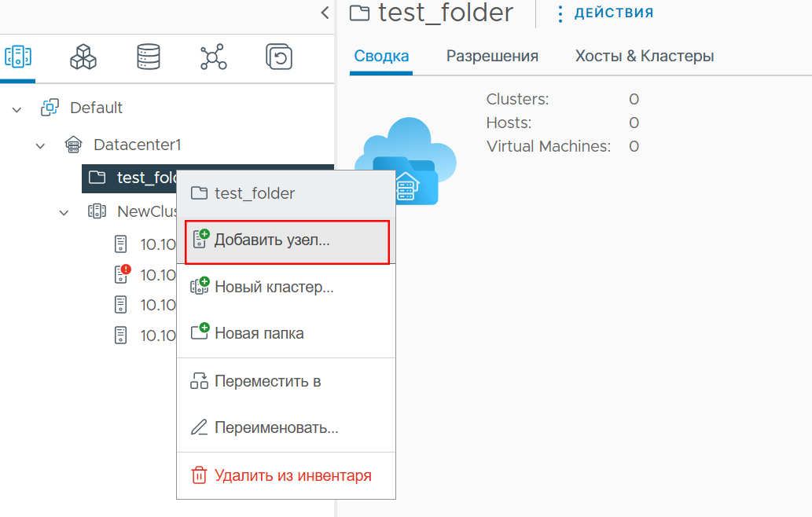Viewport: 812px width, 517px height.
Task: Open the Storage inventory database icon
Action: coord(149,57)
